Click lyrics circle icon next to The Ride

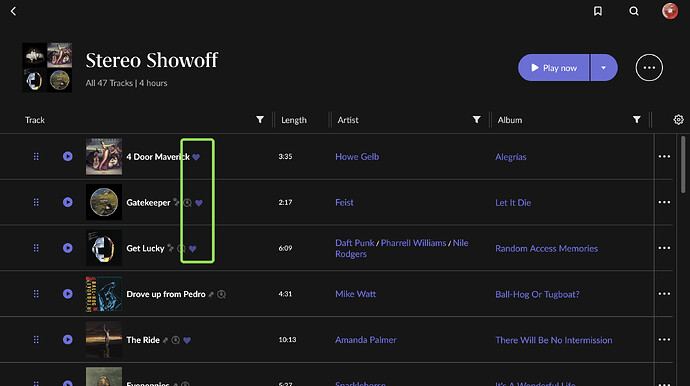(176, 340)
